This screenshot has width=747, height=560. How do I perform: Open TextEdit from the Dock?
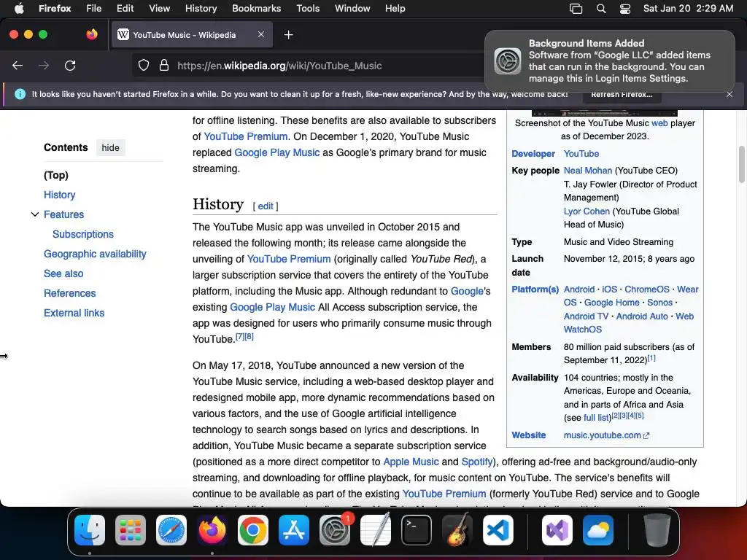click(x=376, y=530)
